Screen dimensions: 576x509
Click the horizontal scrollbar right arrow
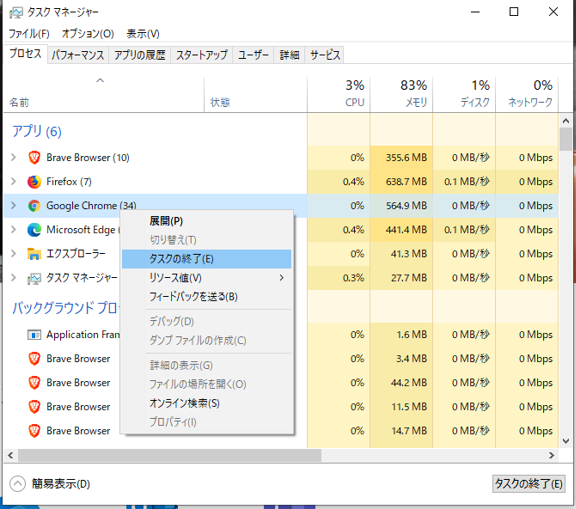pyautogui.click(x=551, y=455)
